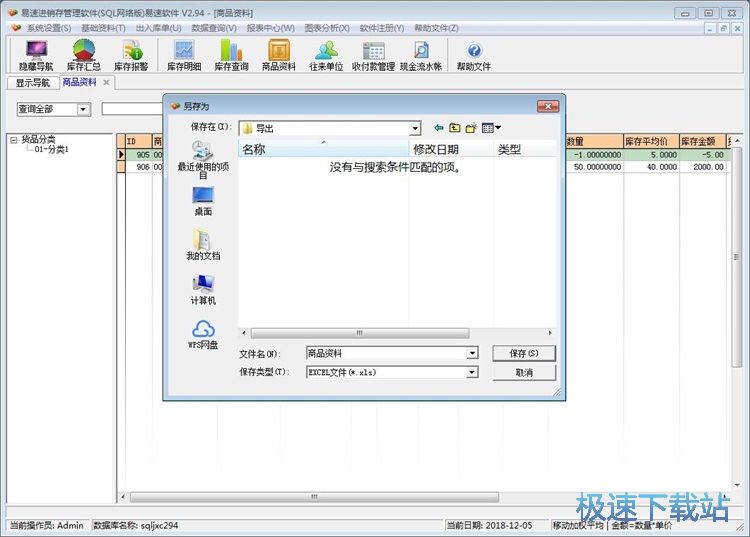Open the 出入库单(U) menu
750x537 pixels.
[x=158, y=28]
